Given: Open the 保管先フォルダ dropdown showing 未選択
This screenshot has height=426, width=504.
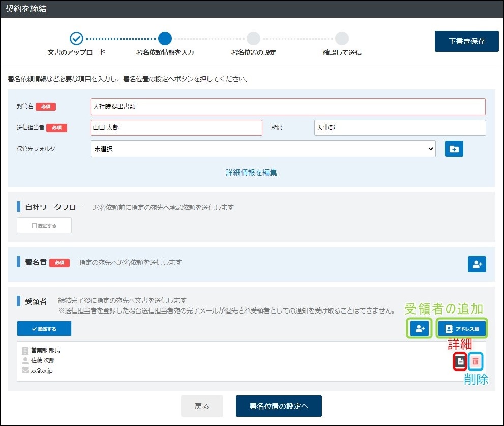Looking at the screenshot, I should coord(263,149).
